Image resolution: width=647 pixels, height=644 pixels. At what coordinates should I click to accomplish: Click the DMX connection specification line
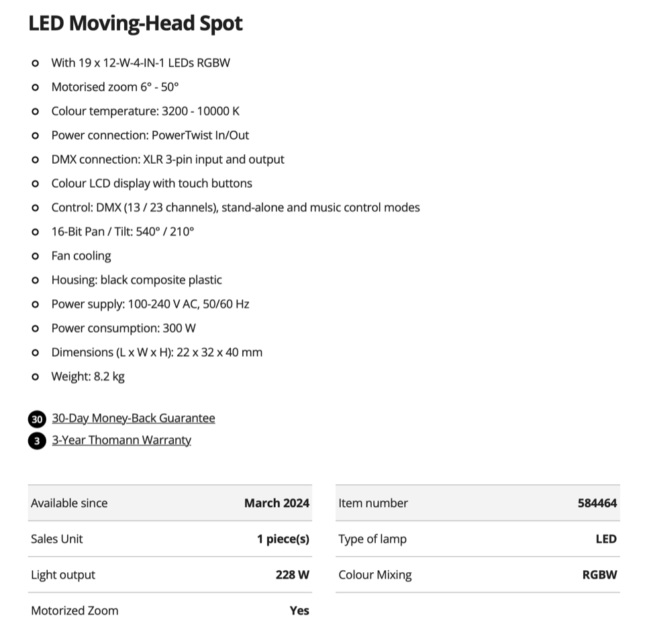click(x=168, y=160)
